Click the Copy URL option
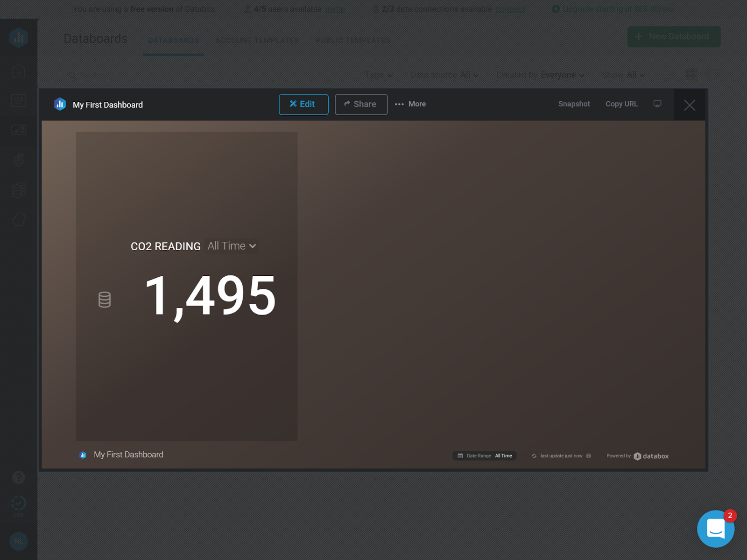 [621, 104]
